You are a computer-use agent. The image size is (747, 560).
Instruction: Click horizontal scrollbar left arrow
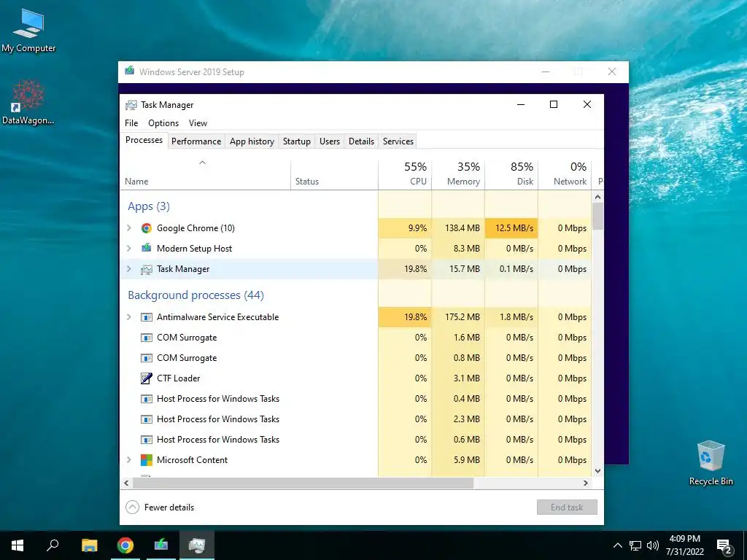pyautogui.click(x=126, y=483)
